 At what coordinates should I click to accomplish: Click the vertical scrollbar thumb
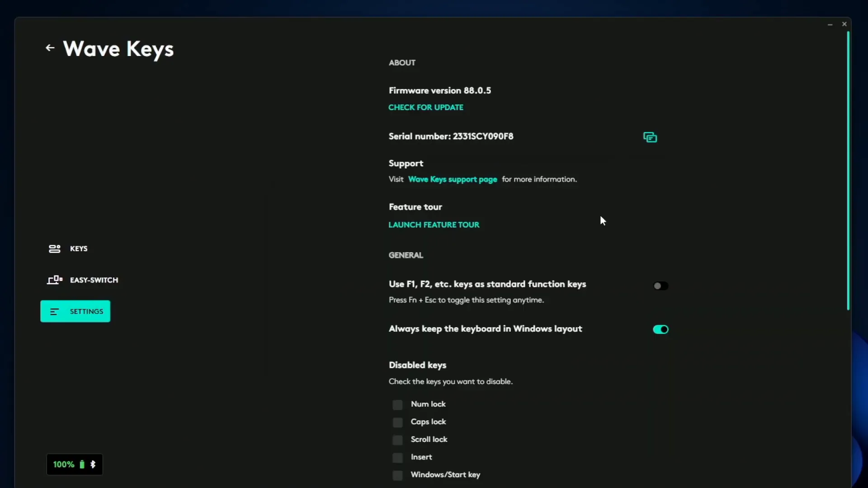tap(848, 171)
